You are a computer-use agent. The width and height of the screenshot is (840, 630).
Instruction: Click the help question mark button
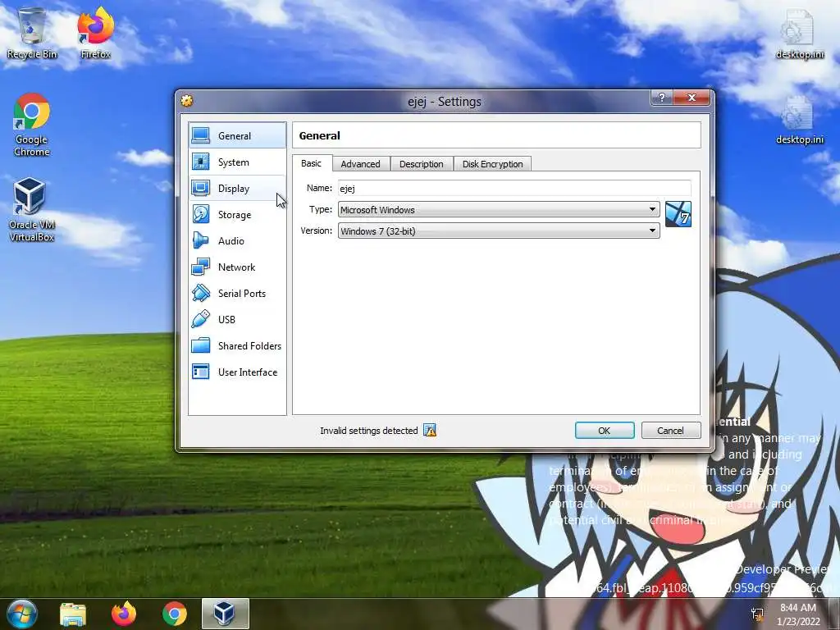click(662, 98)
